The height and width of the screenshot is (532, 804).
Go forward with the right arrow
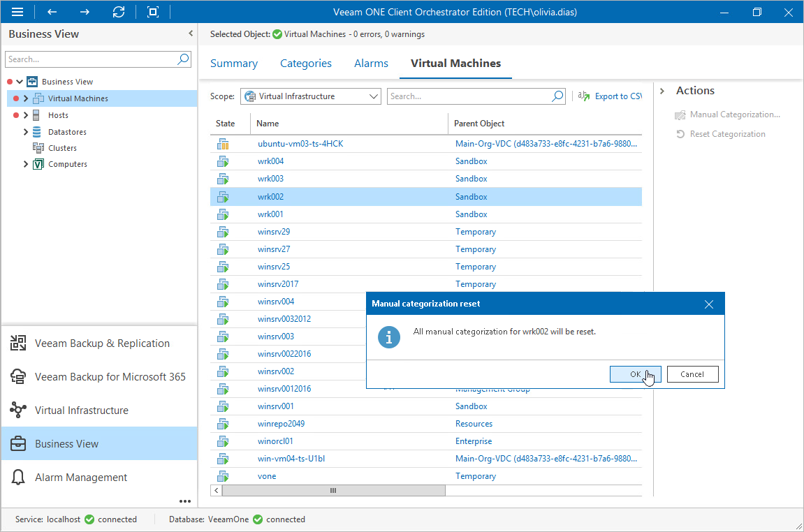[x=85, y=12]
